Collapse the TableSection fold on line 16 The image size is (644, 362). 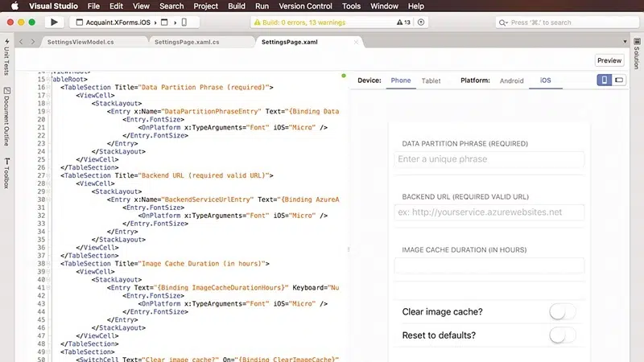click(48, 87)
